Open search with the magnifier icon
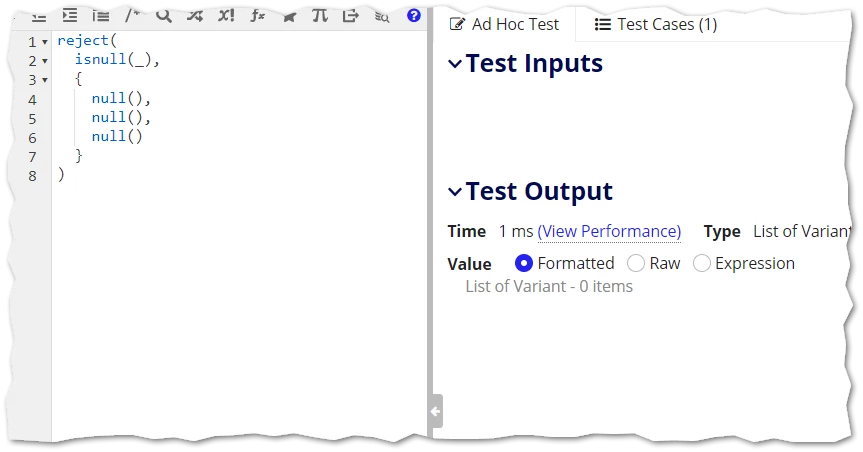863x452 pixels. pos(163,15)
